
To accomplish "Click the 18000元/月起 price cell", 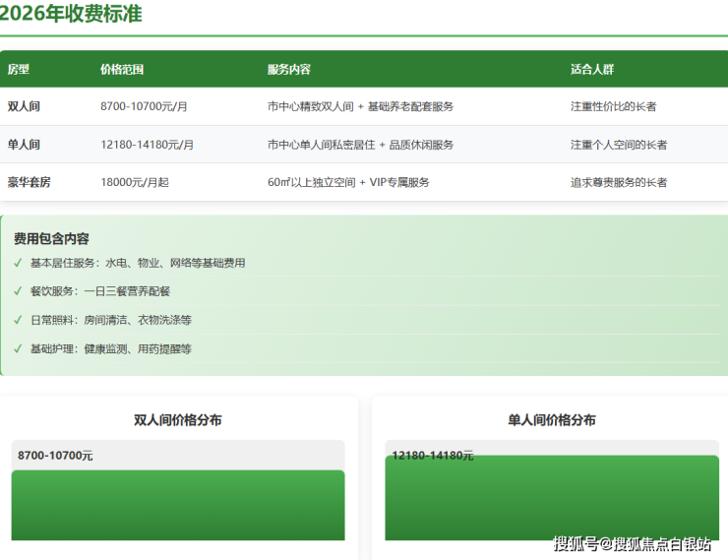I will click(135, 182).
